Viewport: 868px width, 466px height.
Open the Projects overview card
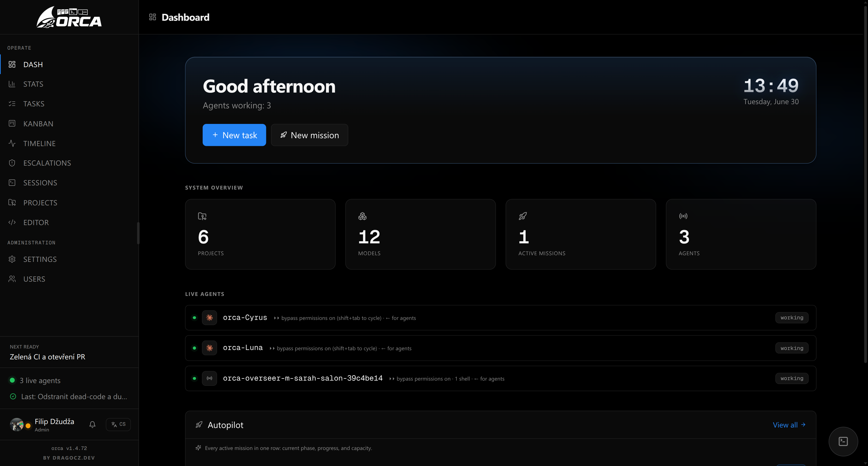[x=260, y=234]
